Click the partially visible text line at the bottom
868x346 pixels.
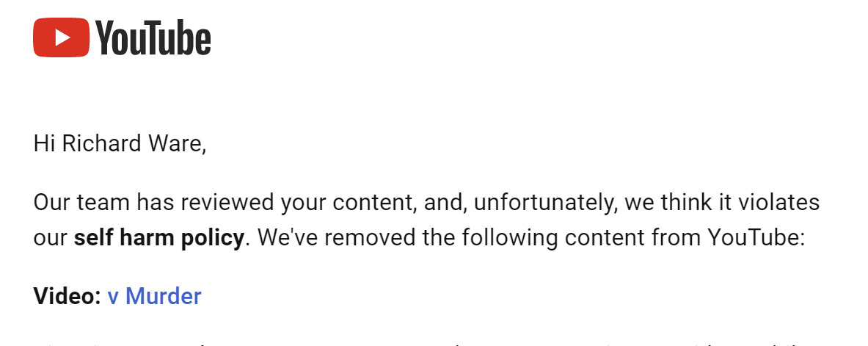pos(426,342)
